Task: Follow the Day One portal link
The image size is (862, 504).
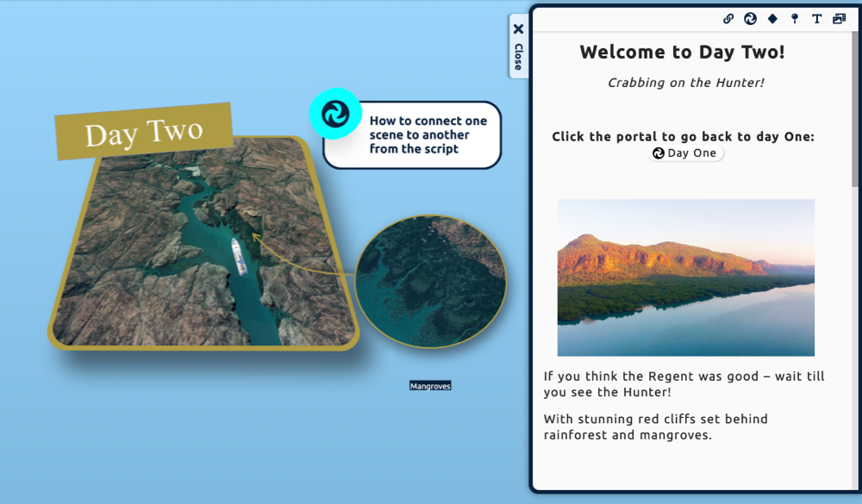Action: (685, 153)
